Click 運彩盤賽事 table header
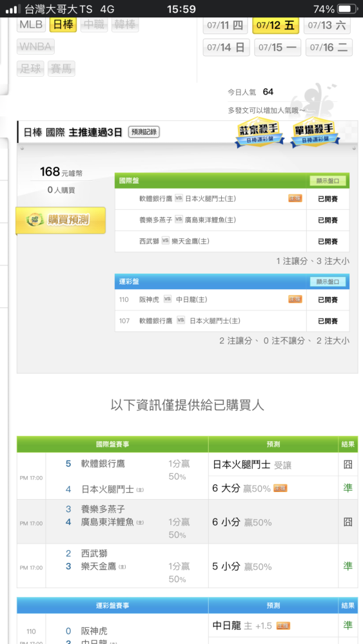The height and width of the screenshot is (644, 363). point(113,605)
